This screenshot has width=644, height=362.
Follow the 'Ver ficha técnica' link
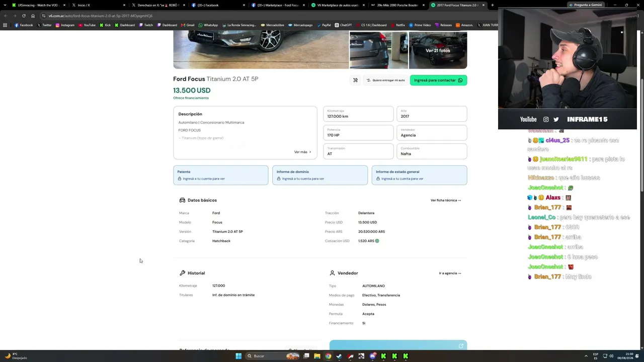pos(446,200)
